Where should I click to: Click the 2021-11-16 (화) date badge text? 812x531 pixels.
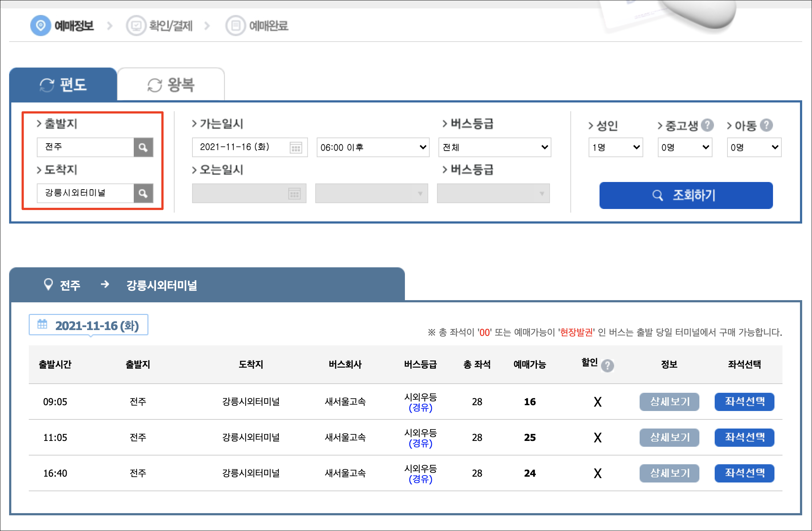tap(97, 326)
